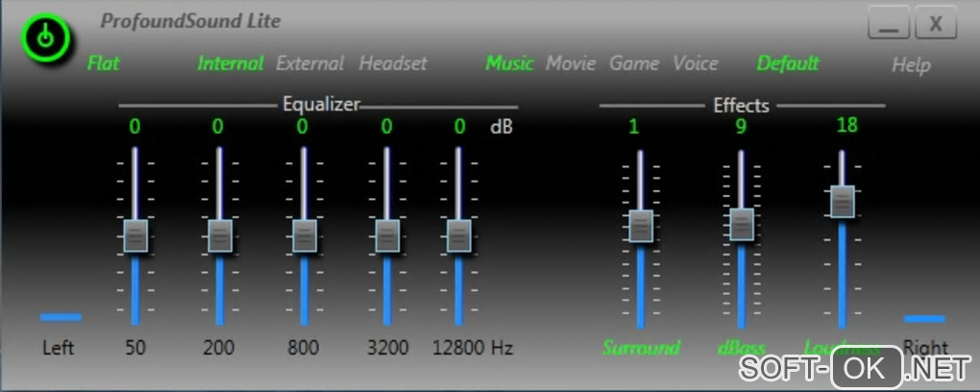Close the ProfoundSound Lite window
Screen dimensions: 980x392
936,24
